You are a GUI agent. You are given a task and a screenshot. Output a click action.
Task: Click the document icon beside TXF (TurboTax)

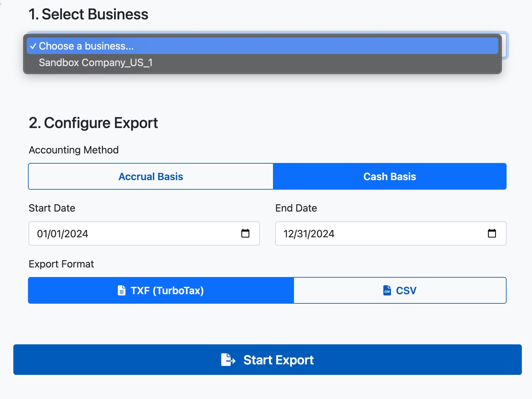click(121, 290)
